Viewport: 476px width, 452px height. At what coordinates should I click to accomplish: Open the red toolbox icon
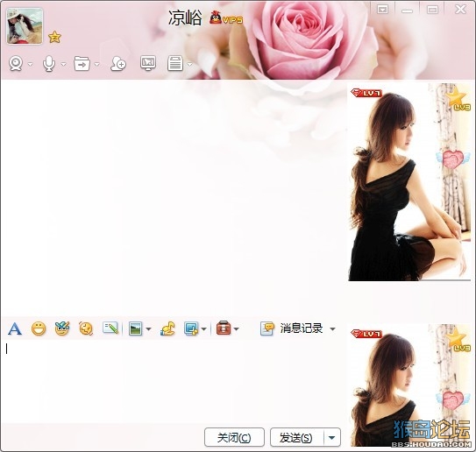(x=224, y=328)
